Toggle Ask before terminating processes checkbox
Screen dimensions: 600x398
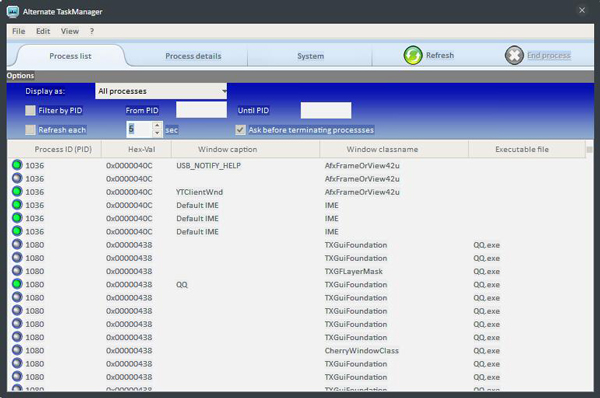click(240, 130)
